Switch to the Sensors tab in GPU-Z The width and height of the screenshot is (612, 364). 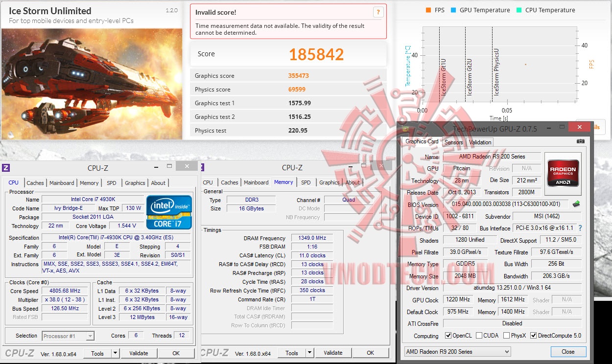click(x=453, y=142)
